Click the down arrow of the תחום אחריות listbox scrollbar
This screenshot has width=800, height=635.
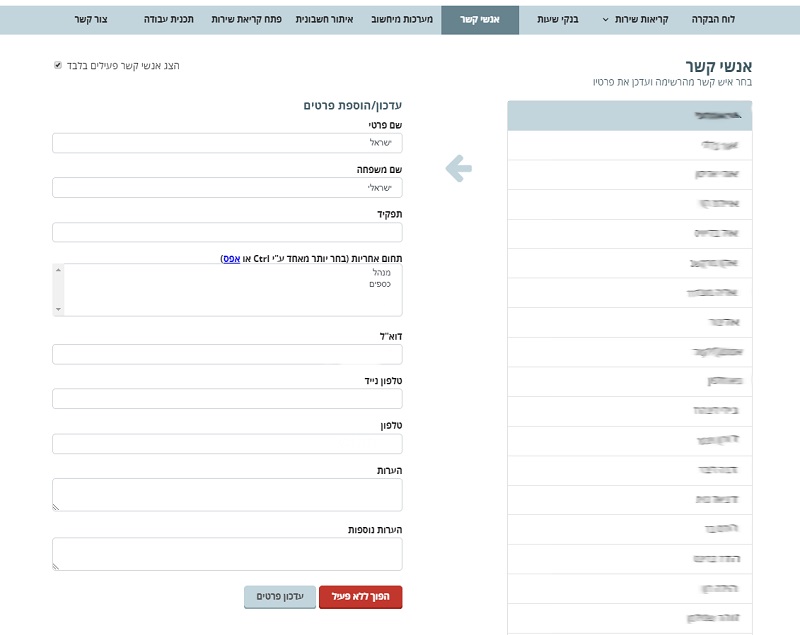pos(58,310)
